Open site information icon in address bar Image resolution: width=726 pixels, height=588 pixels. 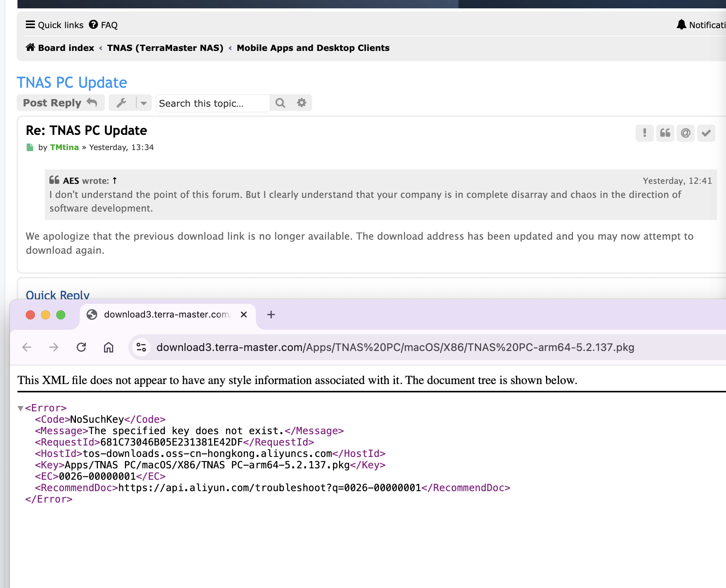point(141,347)
